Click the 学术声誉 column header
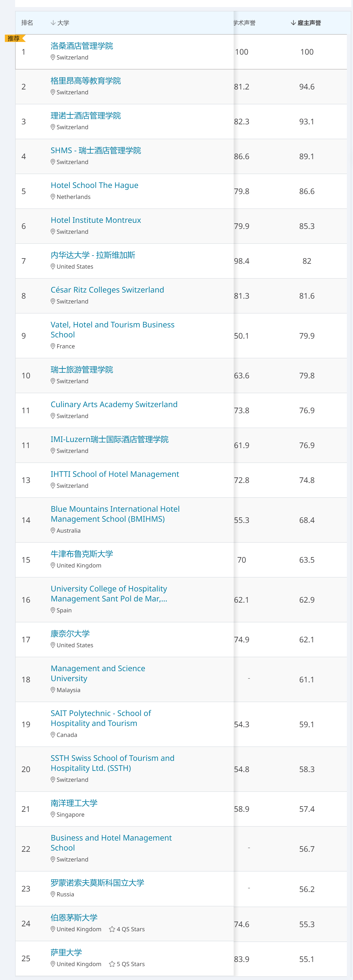Viewport: 353px width, 980px height. click(244, 23)
